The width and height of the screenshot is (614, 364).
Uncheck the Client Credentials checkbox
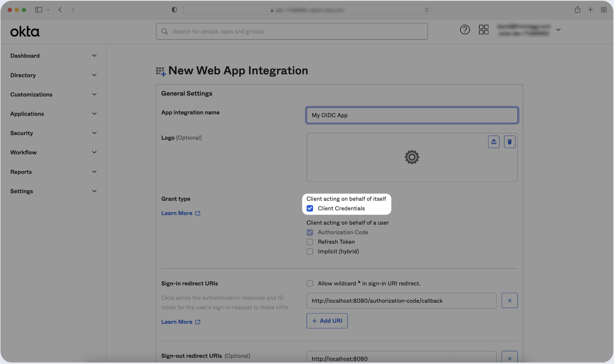310,208
